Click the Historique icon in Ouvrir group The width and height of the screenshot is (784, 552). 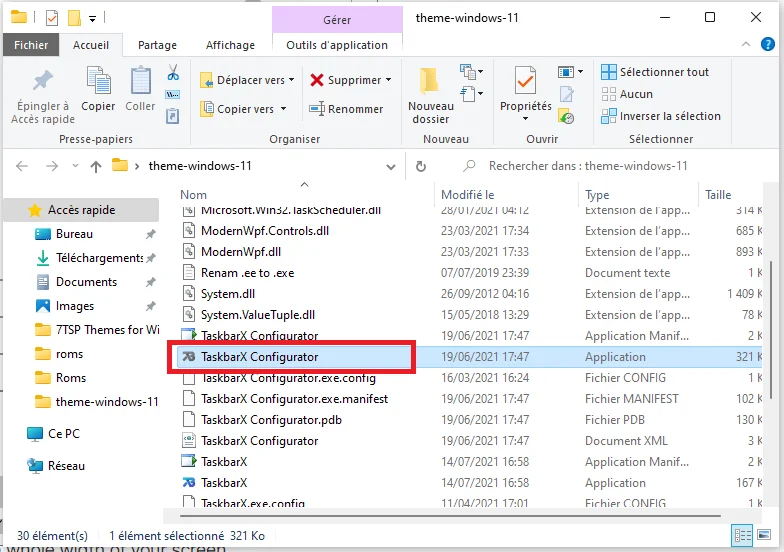pos(566,116)
